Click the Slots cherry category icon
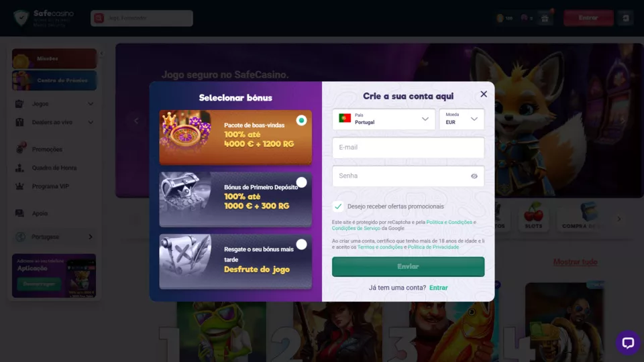 [533, 215]
